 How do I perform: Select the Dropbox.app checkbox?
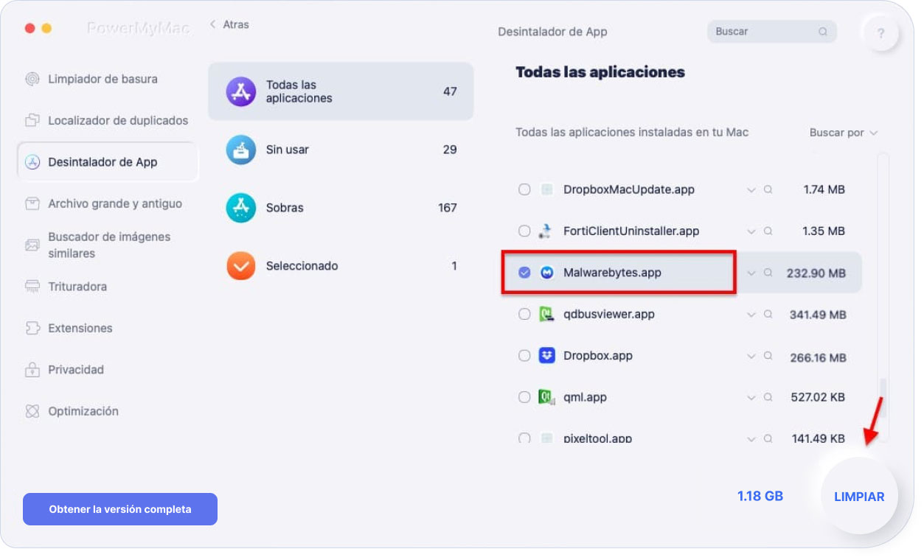click(x=524, y=355)
